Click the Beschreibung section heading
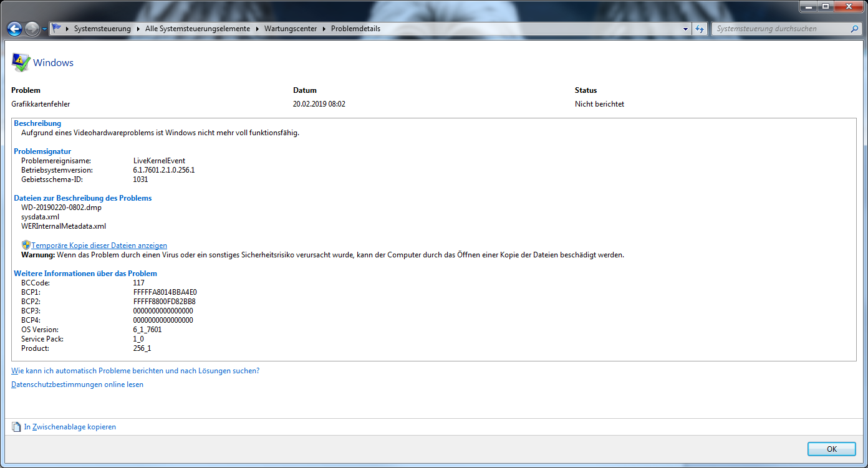The height and width of the screenshot is (468, 868). click(37, 123)
